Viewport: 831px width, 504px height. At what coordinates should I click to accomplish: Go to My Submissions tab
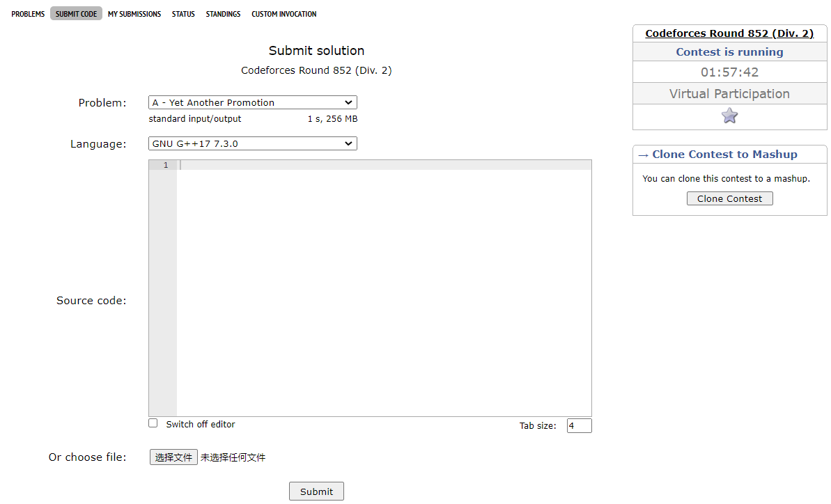tap(134, 14)
